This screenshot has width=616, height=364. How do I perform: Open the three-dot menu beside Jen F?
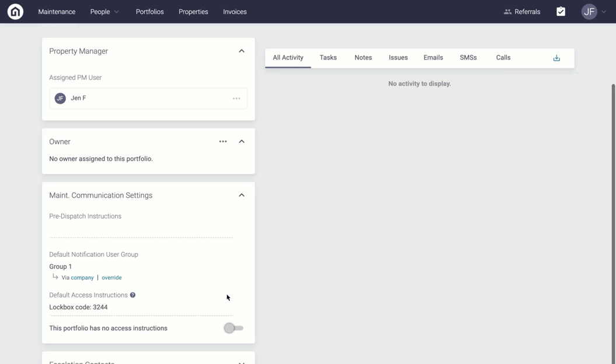236,99
